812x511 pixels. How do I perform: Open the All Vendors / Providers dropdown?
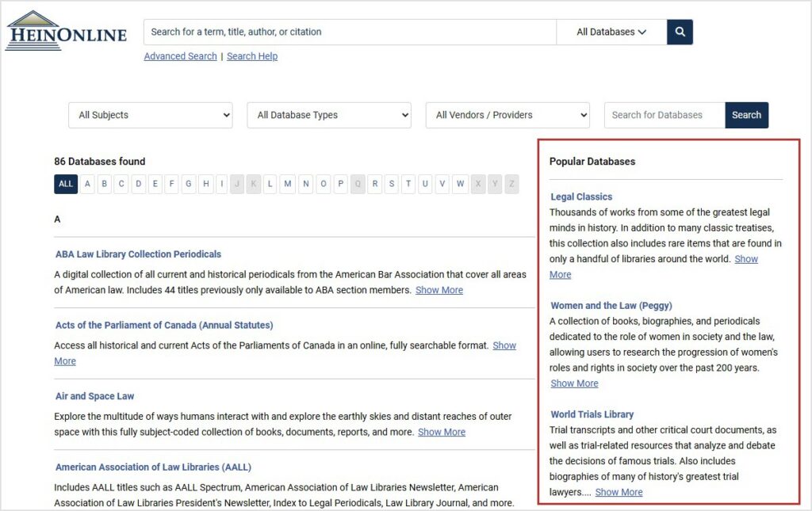(x=507, y=115)
